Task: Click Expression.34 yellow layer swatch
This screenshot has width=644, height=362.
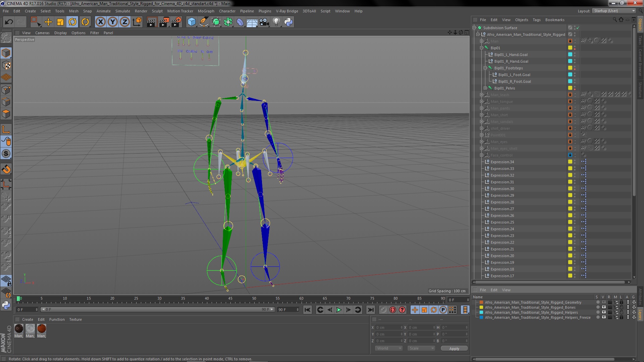Action: point(570,162)
